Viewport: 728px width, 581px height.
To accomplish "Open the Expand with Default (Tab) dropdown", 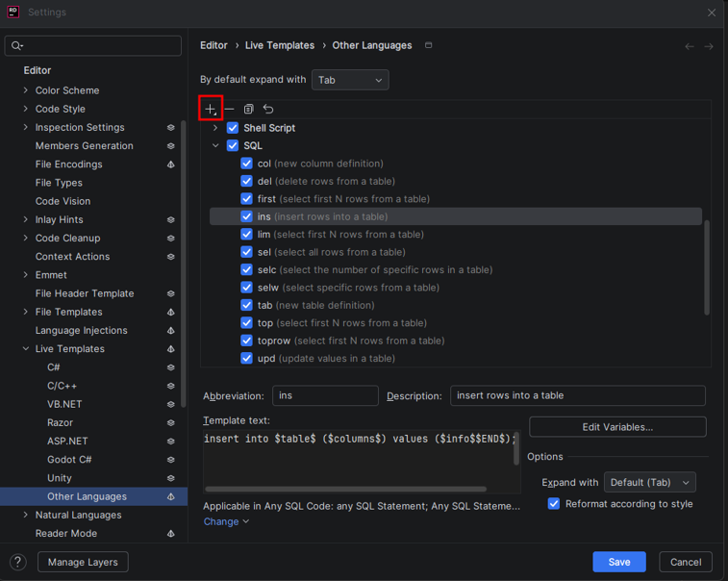I will pyautogui.click(x=649, y=482).
